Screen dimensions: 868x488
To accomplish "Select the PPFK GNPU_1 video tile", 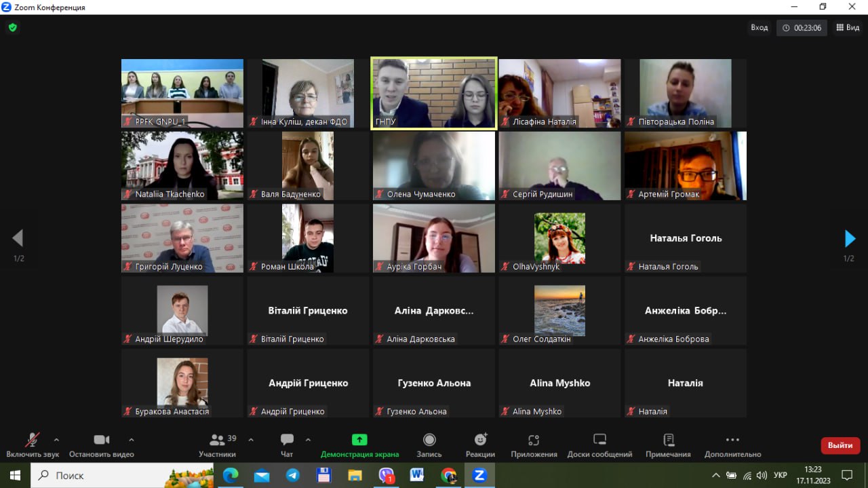I will pos(182,94).
